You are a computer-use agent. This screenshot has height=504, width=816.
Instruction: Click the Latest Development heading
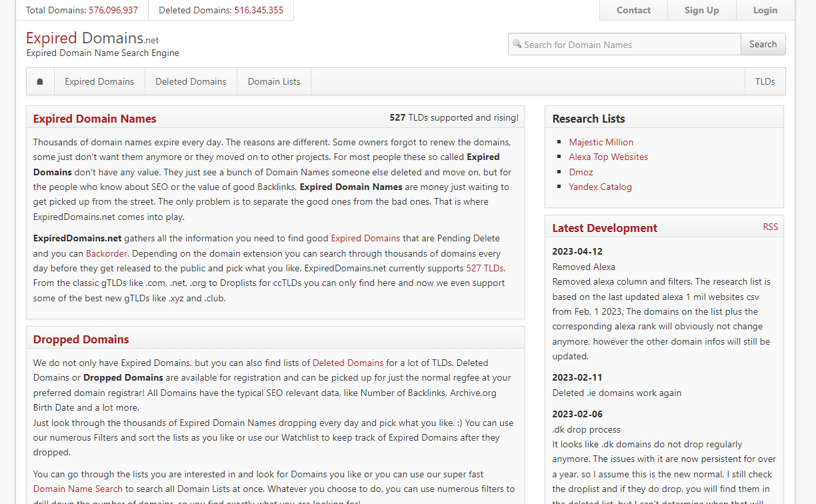click(x=605, y=228)
